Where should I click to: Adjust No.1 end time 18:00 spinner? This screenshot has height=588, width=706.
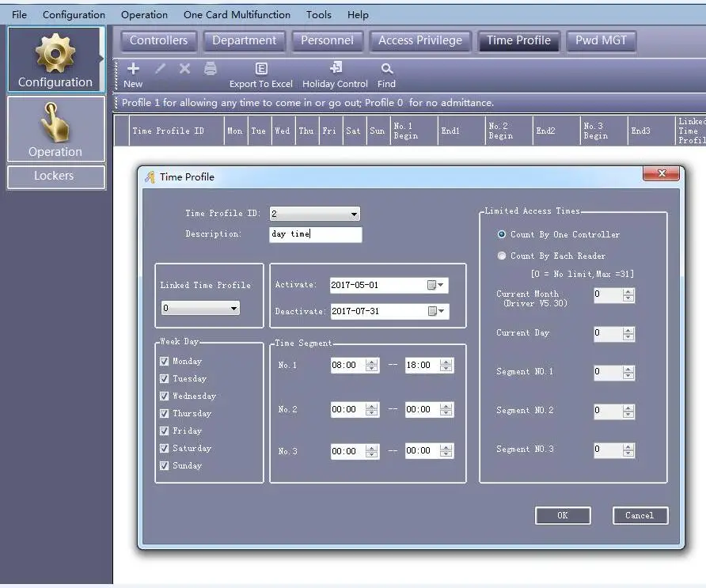[x=446, y=365]
